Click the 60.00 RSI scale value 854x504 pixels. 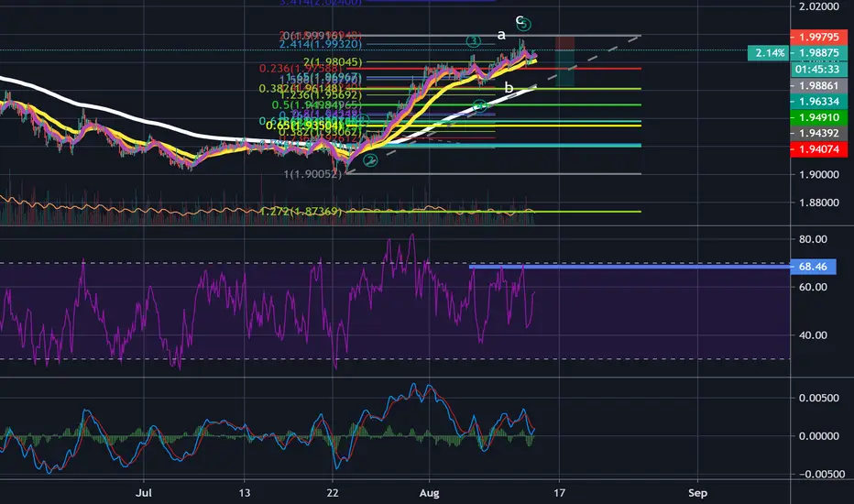click(813, 287)
